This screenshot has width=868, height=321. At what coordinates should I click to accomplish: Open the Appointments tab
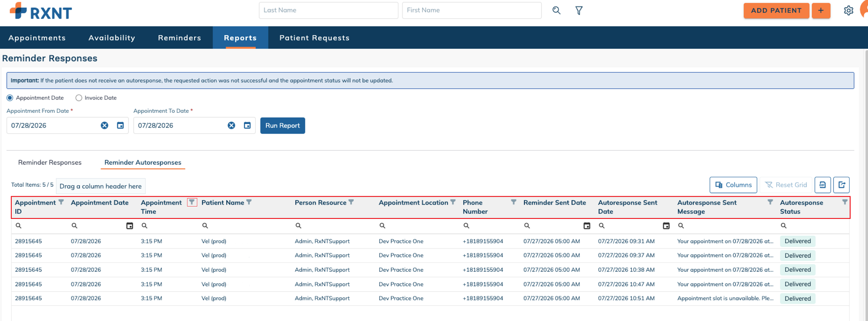click(37, 38)
